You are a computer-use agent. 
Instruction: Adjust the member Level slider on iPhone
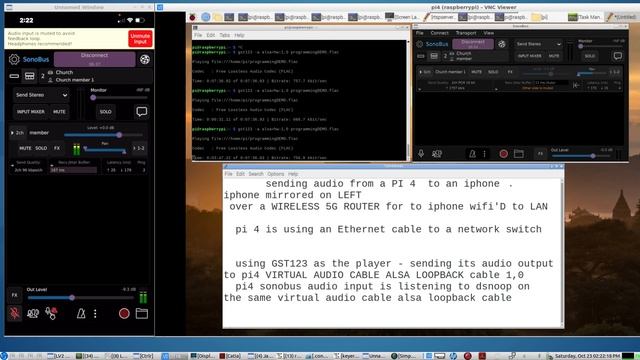tap(103, 135)
